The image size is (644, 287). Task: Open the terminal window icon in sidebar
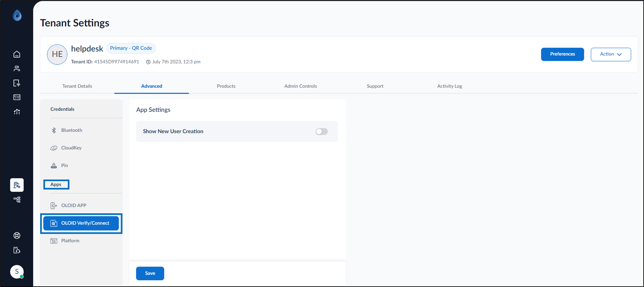pos(17,97)
